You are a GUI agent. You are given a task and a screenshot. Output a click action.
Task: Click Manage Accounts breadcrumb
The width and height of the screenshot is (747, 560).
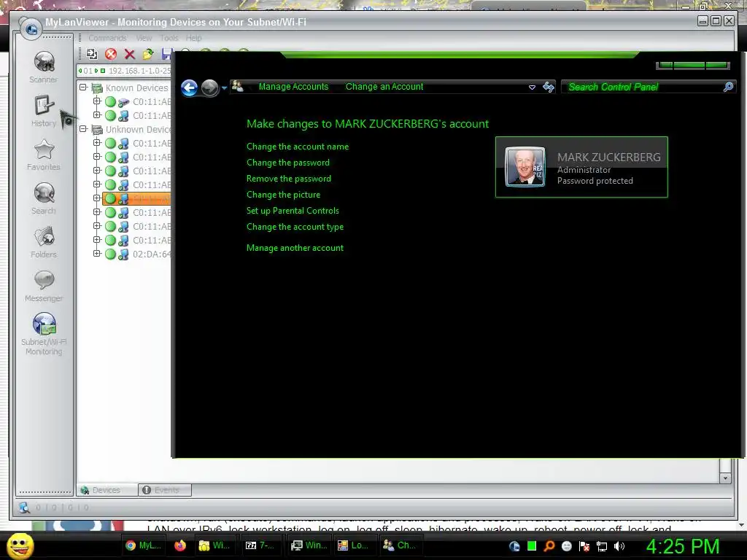[x=293, y=87]
